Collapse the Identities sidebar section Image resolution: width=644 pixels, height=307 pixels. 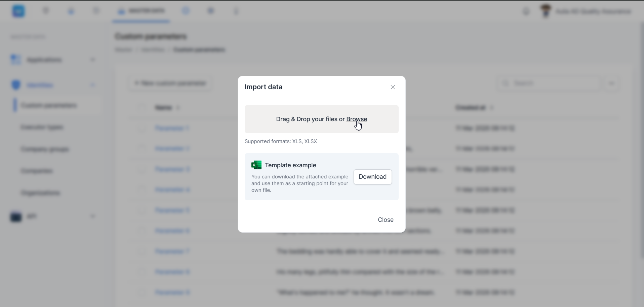point(93,85)
